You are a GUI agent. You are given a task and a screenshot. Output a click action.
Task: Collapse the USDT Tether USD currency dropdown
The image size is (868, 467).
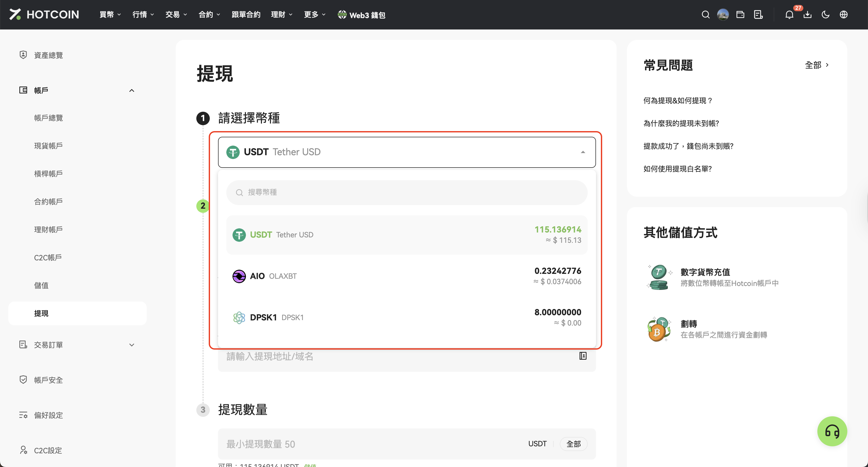583,152
